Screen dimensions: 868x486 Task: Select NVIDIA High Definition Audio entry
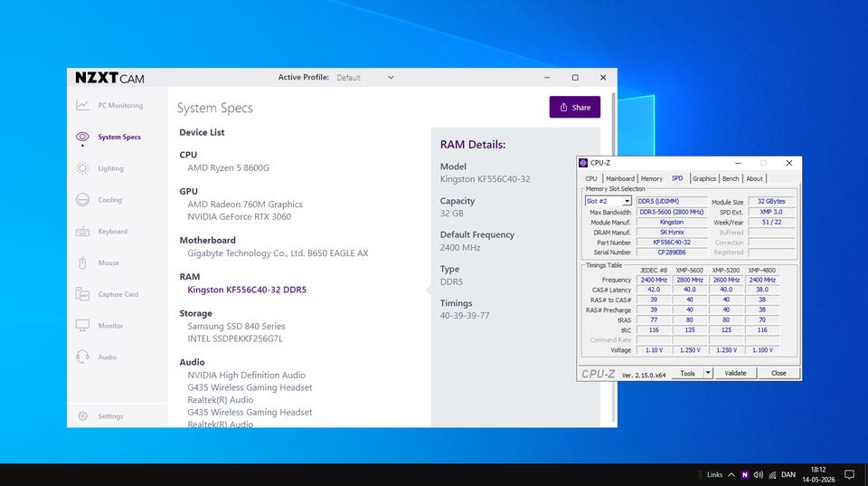[246, 376]
